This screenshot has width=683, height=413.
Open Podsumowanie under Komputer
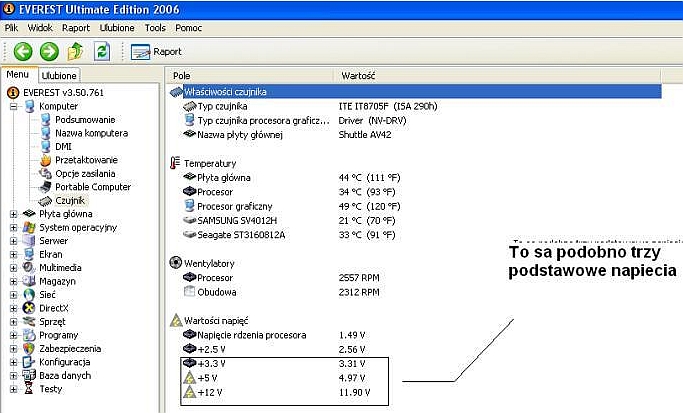(x=85, y=119)
